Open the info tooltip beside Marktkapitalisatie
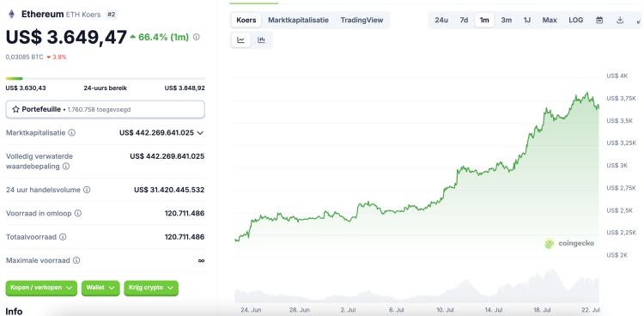Screen dimensions: 644x316 (x=72, y=133)
